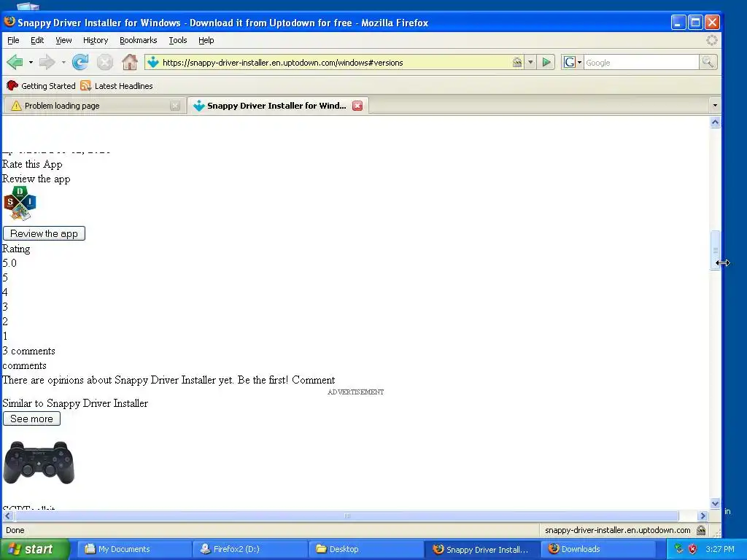Go to the Home page

(130, 63)
